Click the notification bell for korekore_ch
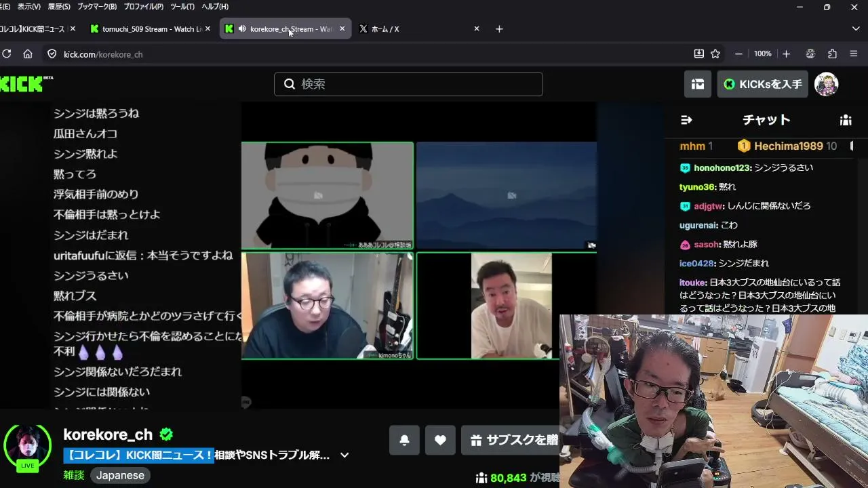868x488 pixels. pos(404,441)
